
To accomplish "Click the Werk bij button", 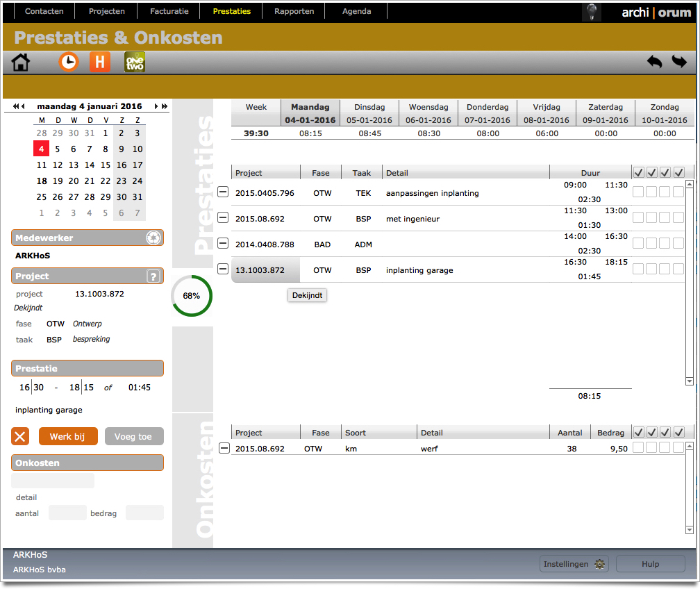I will click(68, 436).
